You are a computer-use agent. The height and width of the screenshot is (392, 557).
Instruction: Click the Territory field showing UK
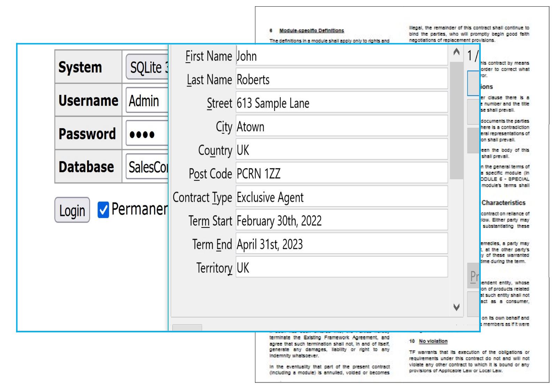[342, 267]
